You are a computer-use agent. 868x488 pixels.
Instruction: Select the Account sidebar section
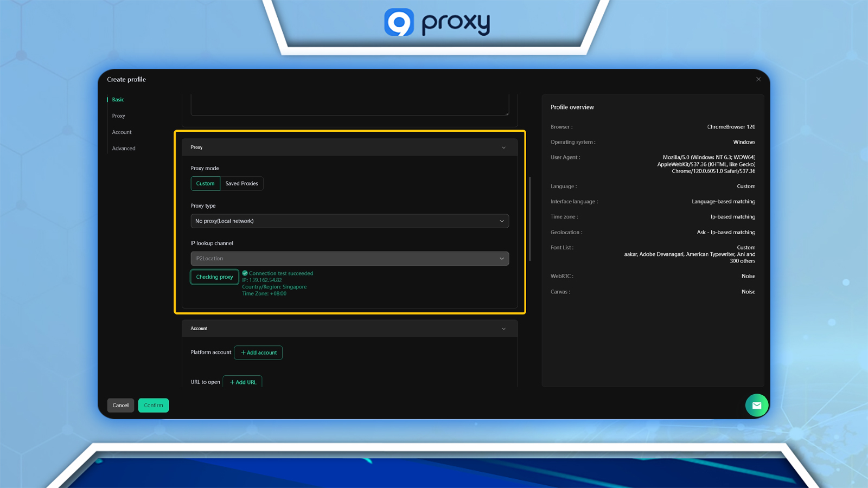tap(122, 132)
